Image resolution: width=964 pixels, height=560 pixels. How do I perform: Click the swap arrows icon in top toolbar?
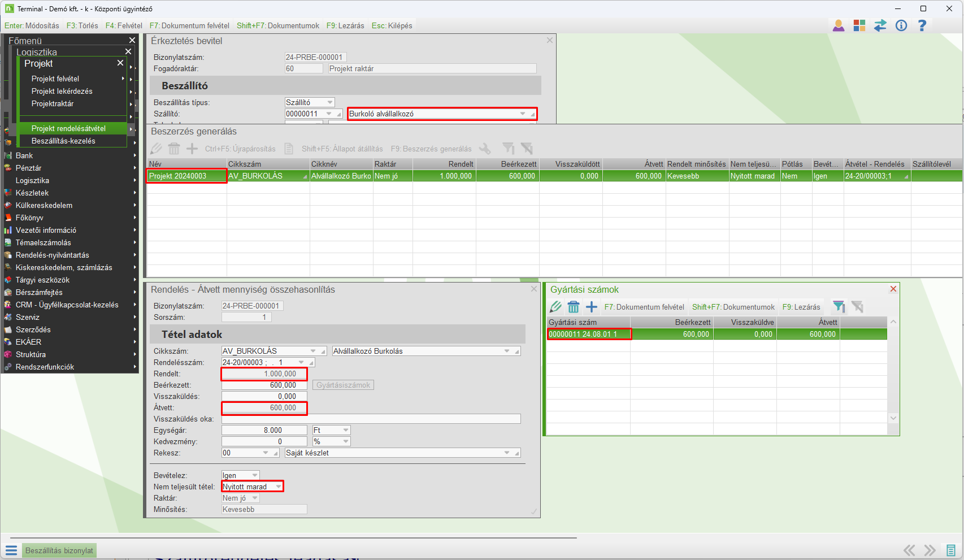click(x=880, y=25)
